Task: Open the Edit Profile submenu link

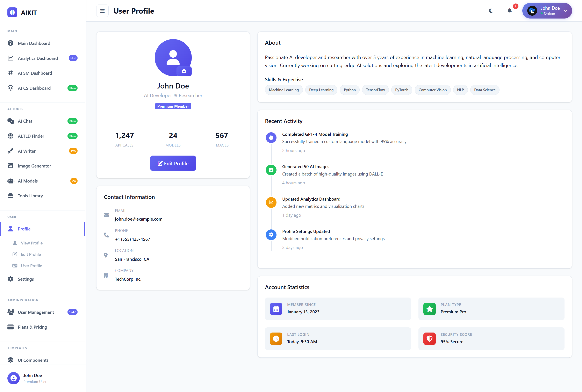Action: point(31,254)
